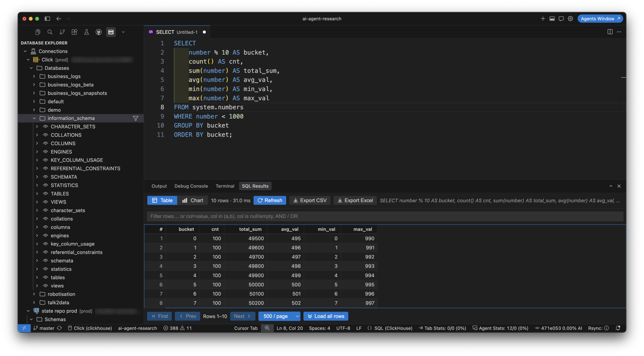
Task: Expand additional views chevron in activity bar
Action: (x=123, y=32)
